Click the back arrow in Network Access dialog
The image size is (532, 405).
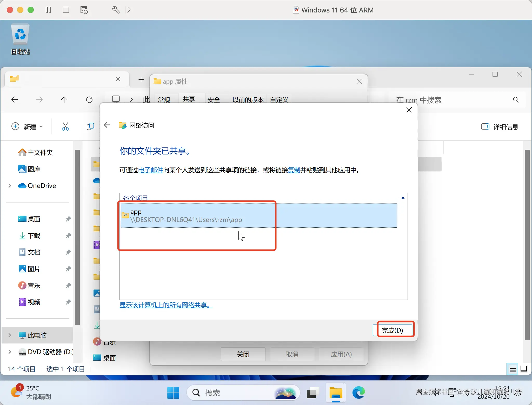tap(107, 125)
